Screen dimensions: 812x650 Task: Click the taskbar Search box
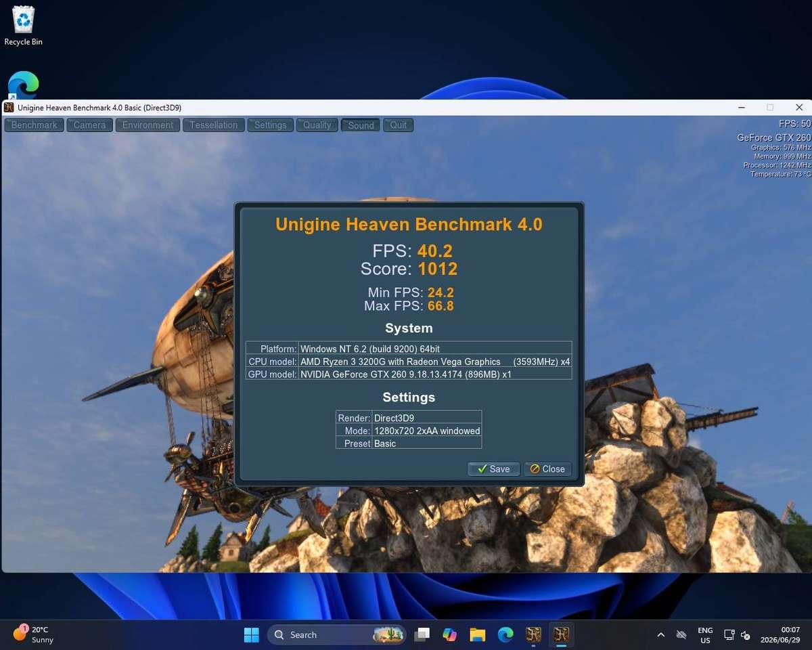tap(338, 634)
